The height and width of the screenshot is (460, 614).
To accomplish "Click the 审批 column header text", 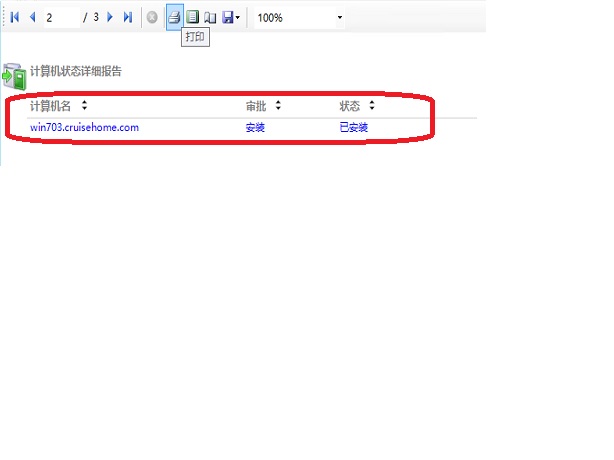I will [256, 106].
